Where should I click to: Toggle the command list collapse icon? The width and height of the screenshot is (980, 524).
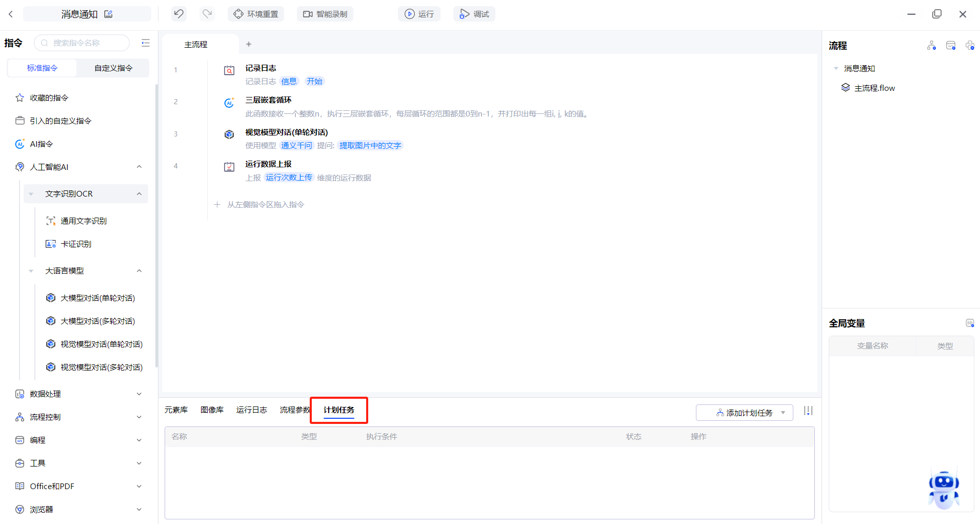click(146, 43)
